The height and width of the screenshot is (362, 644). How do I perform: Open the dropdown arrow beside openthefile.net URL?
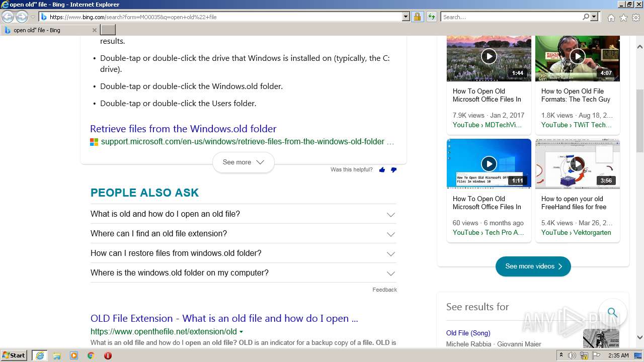241,332
